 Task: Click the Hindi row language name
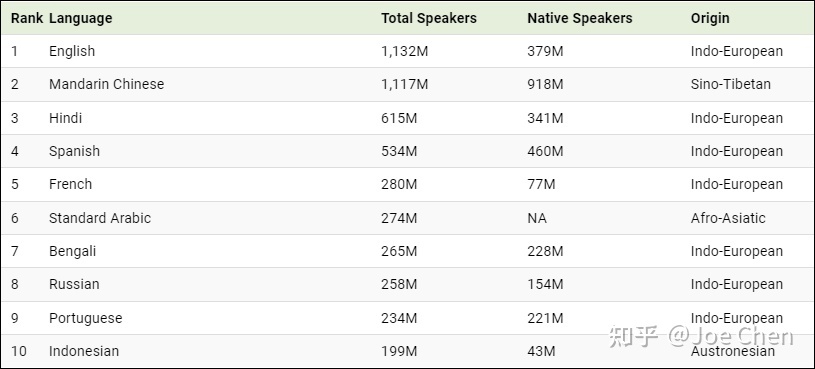coord(65,118)
